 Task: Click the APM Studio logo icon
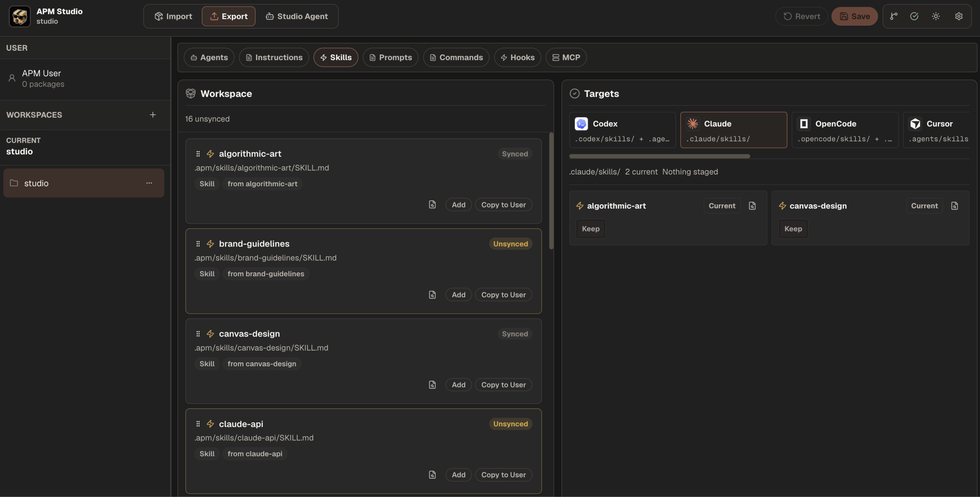tap(19, 16)
